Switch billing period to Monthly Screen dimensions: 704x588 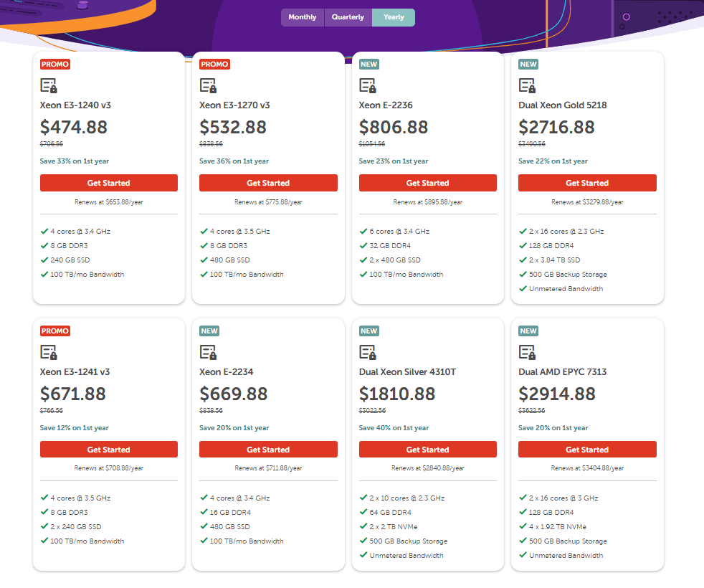point(302,16)
